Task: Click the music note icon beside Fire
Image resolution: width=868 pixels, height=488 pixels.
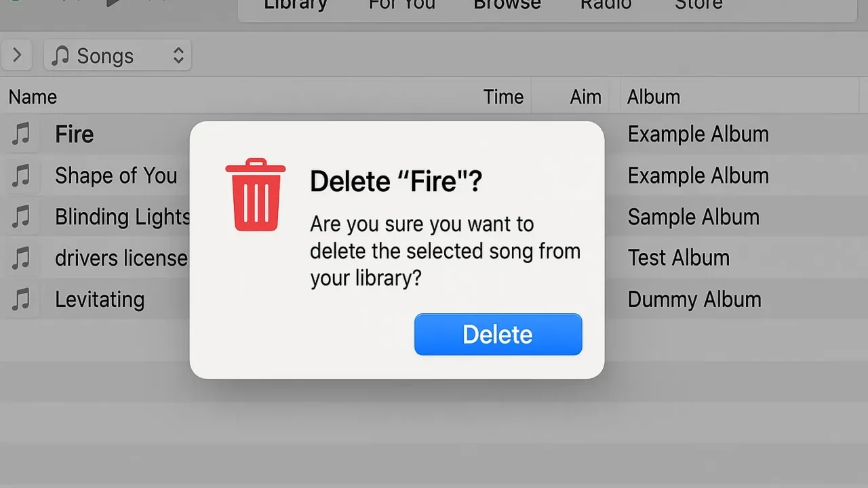Action: (x=21, y=134)
